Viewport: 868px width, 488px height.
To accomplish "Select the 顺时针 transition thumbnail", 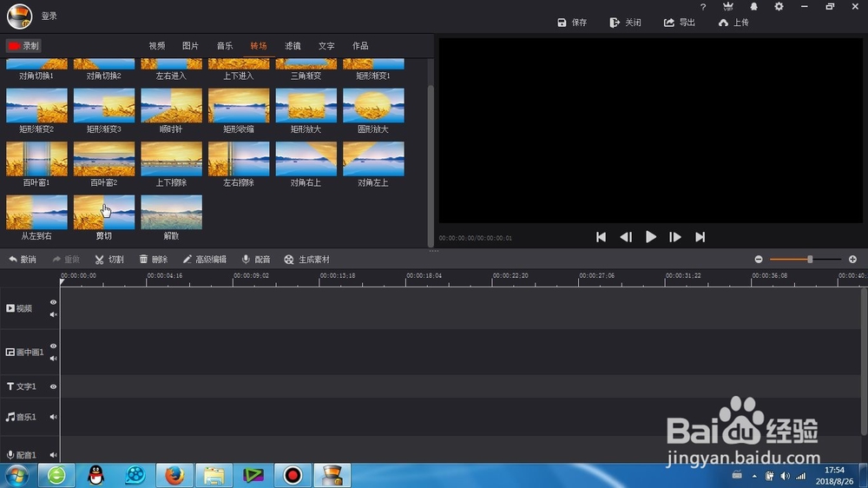I will coord(172,105).
